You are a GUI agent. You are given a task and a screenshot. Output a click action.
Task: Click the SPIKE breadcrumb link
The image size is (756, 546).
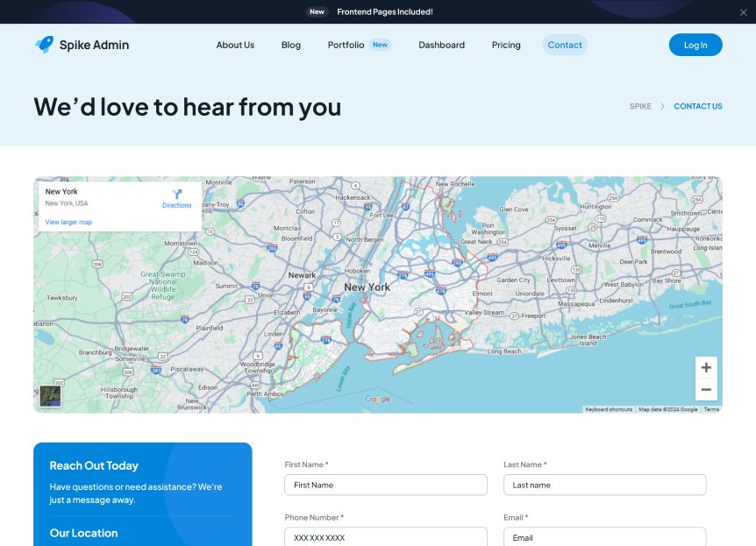point(640,106)
